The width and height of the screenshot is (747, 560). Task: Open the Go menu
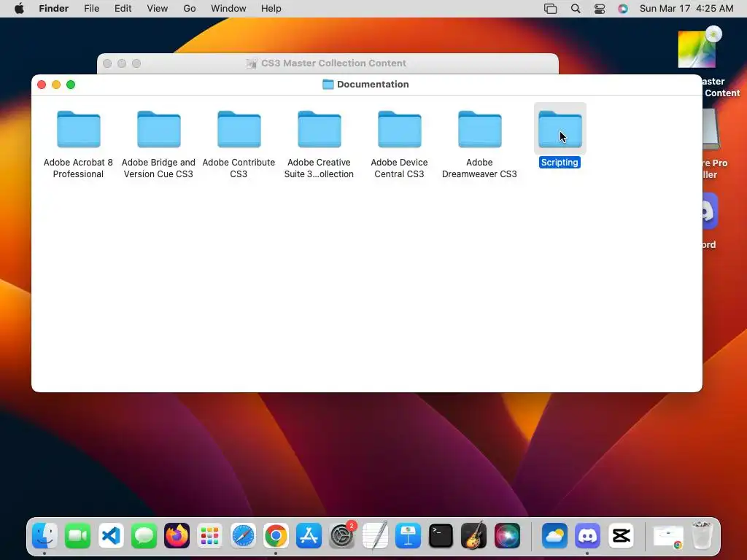[190, 9]
